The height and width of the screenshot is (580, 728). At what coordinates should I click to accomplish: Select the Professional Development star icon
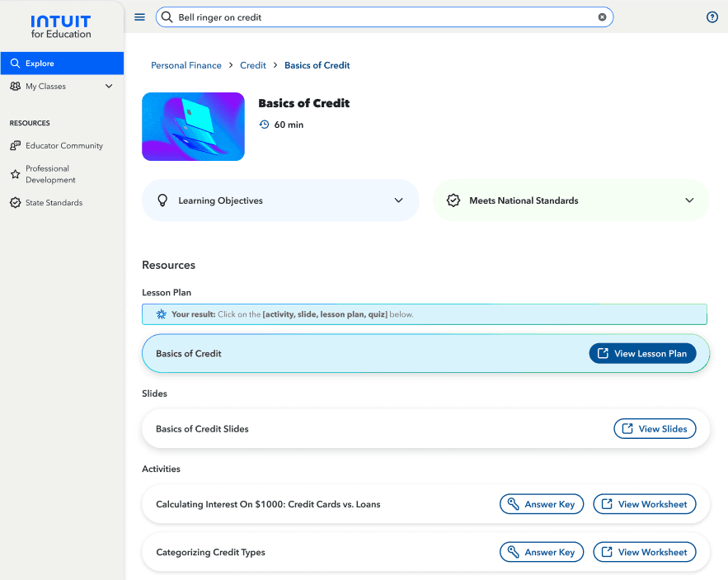15,173
